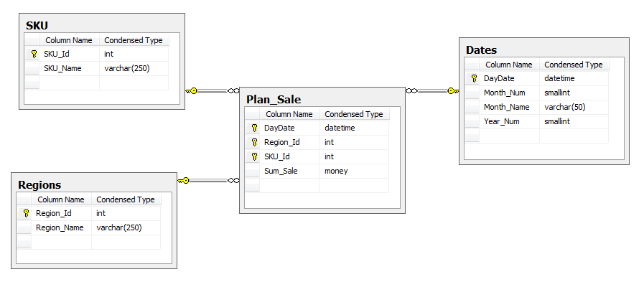The image size is (644, 282).
Task: Click Condensed Type header in Regions table
Action: [x=126, y=199]
